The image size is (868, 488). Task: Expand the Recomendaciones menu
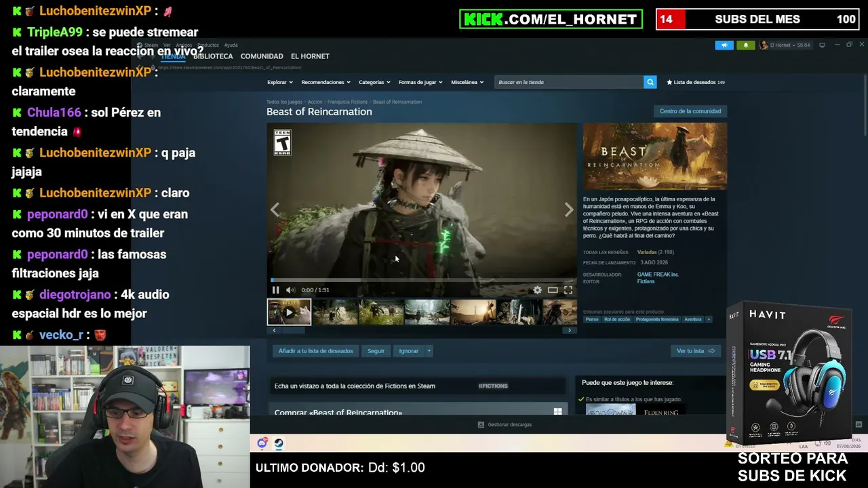pos(325,82)
